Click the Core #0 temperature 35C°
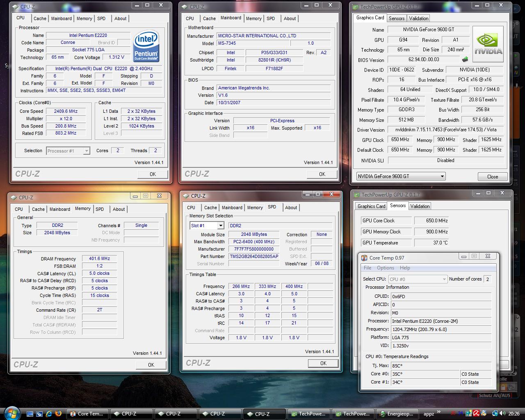 click(425, 374)
